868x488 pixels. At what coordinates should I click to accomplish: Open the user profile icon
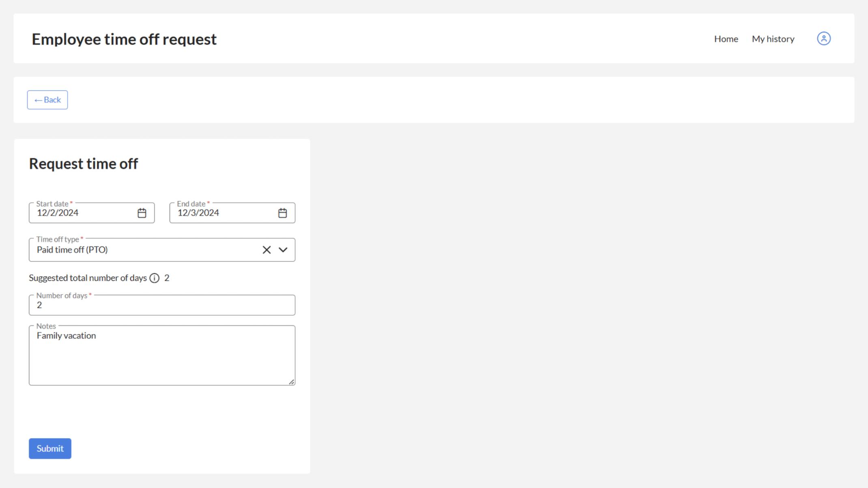pyautogui.click(x=823, y=39)
